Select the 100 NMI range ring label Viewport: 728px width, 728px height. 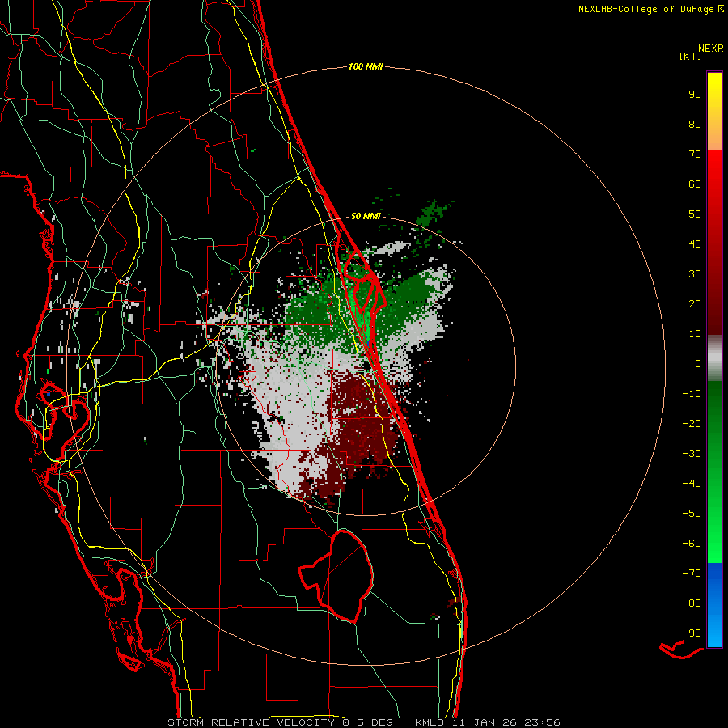(366, 67)
